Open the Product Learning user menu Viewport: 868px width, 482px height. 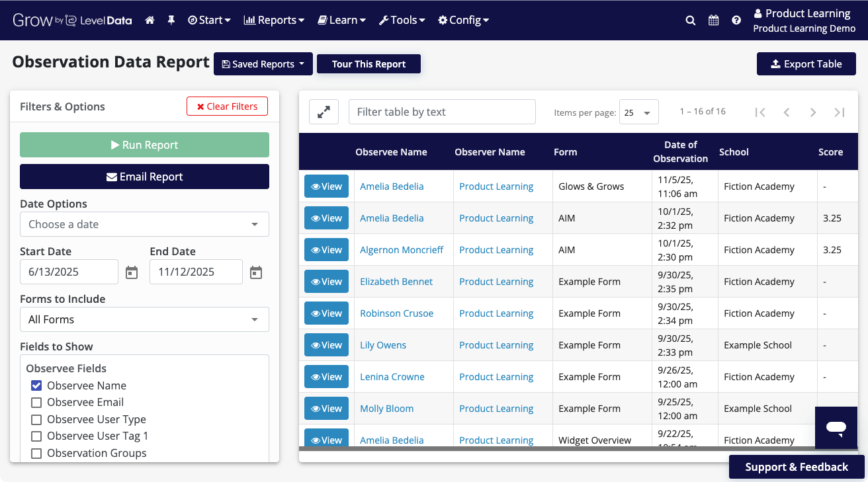pyautogui.click(x=804, y=20)
